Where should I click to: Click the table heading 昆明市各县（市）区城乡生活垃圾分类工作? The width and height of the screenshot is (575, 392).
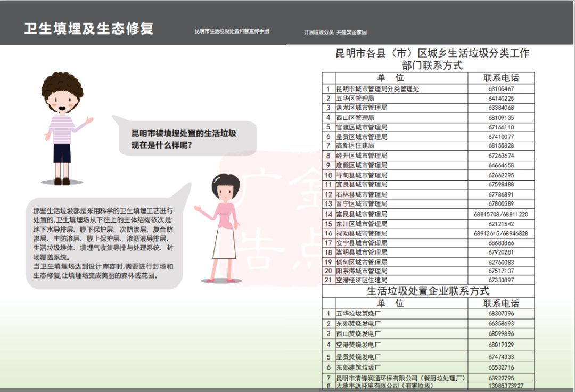432,53
